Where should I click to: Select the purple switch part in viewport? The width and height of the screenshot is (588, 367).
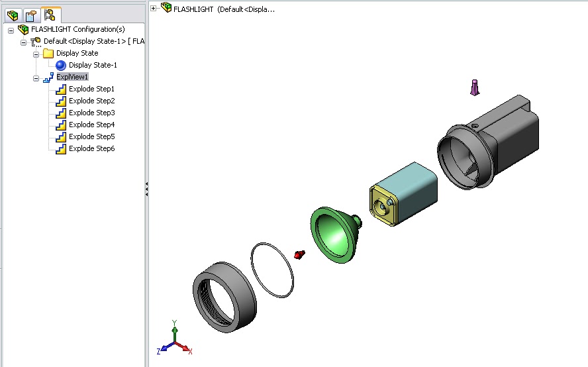475,88
